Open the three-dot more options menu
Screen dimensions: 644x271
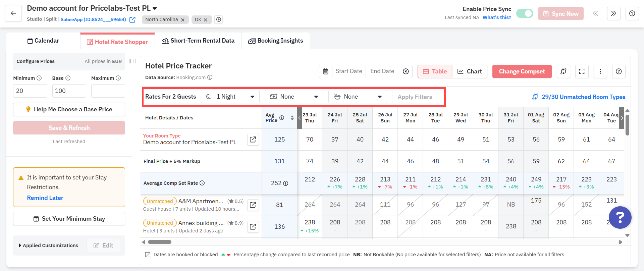[x=600, y=71]
